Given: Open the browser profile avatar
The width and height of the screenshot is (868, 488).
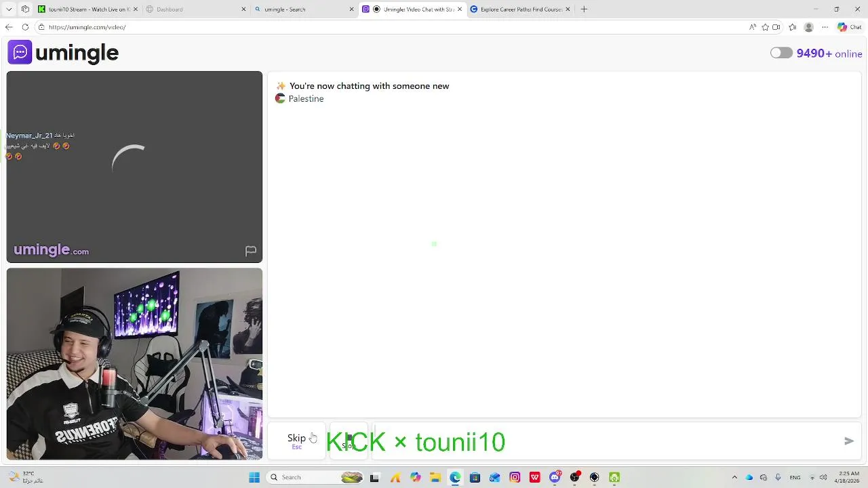Looking at the screenshot, I should (808, 27).
